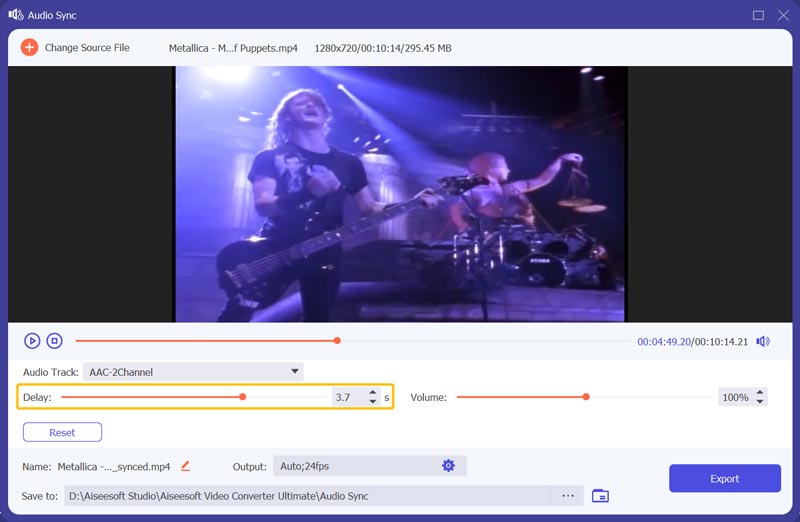Maximize the Audio Sync window

point(758,15)
